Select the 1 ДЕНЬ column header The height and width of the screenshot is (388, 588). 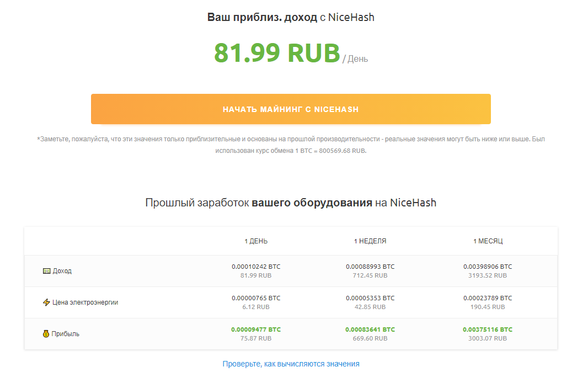coord(257,241)
